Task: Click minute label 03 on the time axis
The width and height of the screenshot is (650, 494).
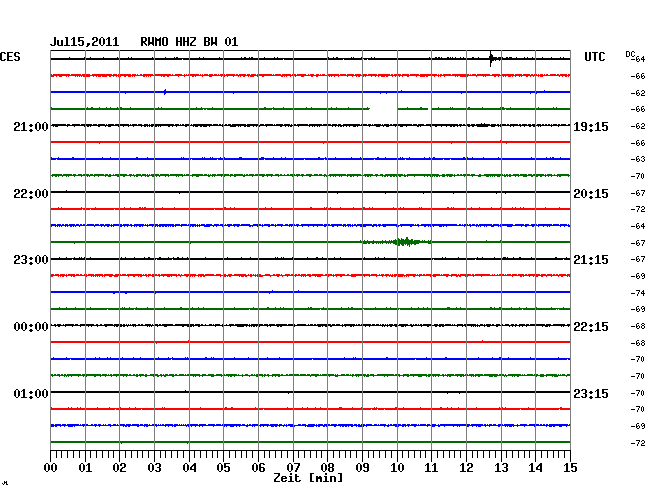Action: click(154, 468)
